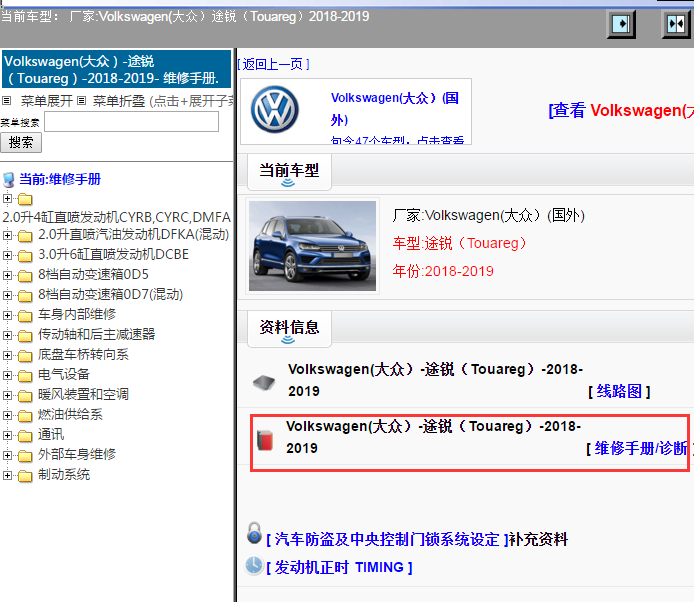Click folder icon of 8档自动变速箱0D5
The height and width of the screenshot is (602, 694).
25,276
